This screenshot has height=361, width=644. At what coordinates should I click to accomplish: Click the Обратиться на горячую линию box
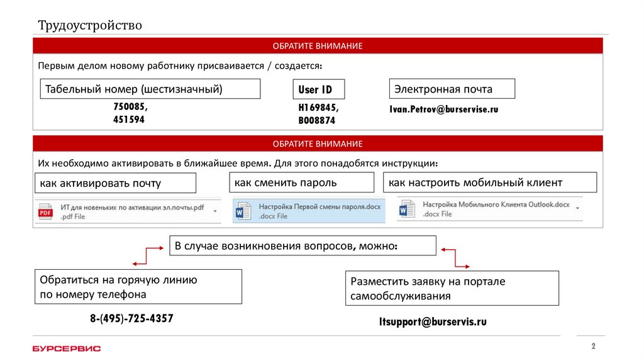click(138, 287)
